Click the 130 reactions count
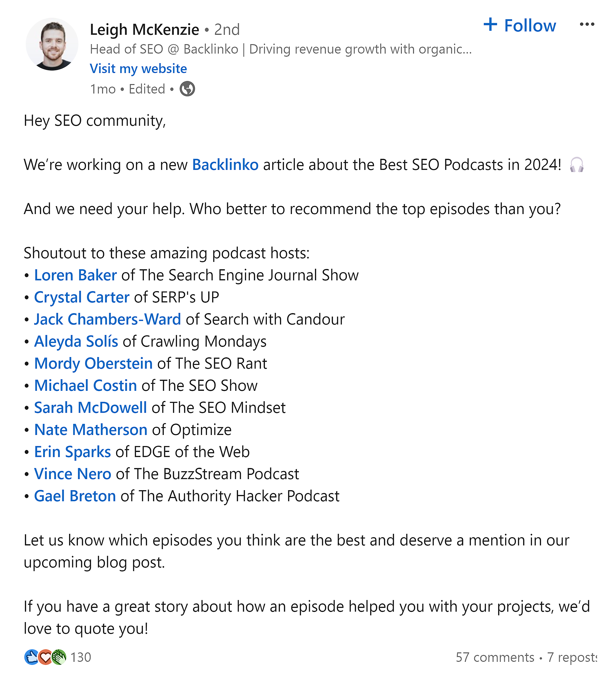This screenshot has width=616, height=683. [x=81, y=657]
